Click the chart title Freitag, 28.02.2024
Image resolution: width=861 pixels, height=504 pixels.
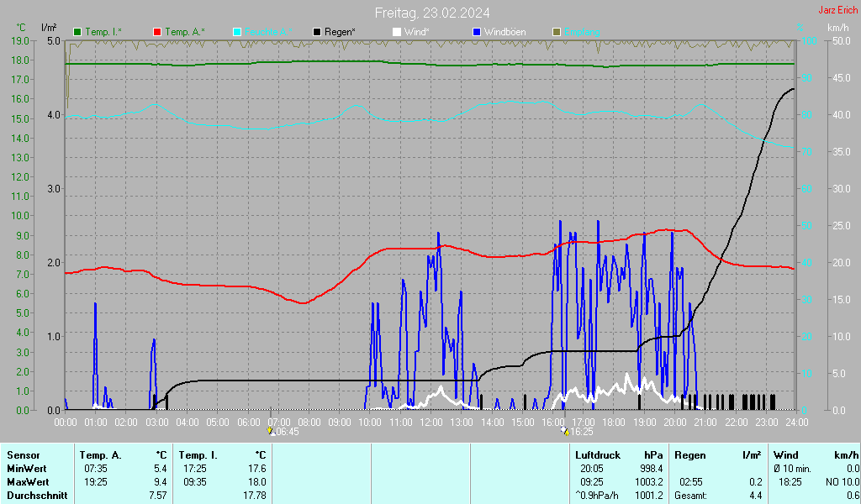[x=432, y=13]
